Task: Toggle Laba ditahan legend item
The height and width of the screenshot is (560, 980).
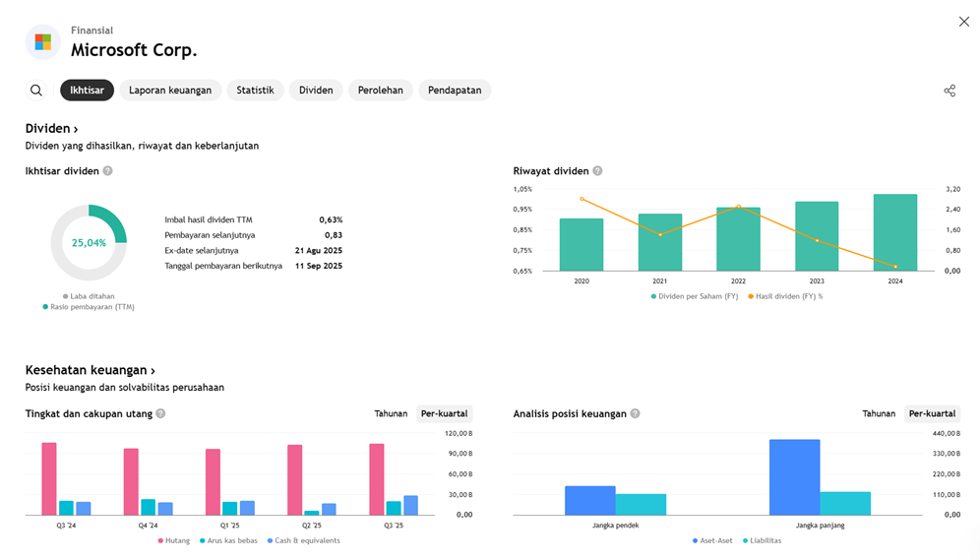Action: (x=89, y=296)
